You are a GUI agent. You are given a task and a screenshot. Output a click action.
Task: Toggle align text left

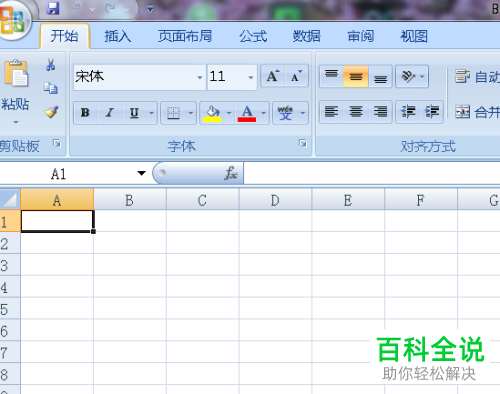pos(331,112)
